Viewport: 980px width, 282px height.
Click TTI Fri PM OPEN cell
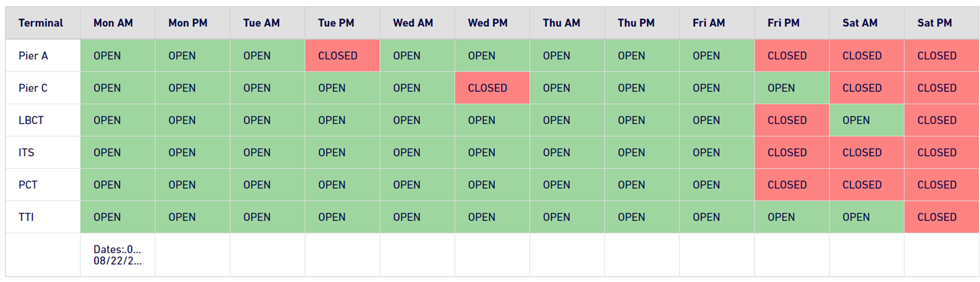point(792,217)
